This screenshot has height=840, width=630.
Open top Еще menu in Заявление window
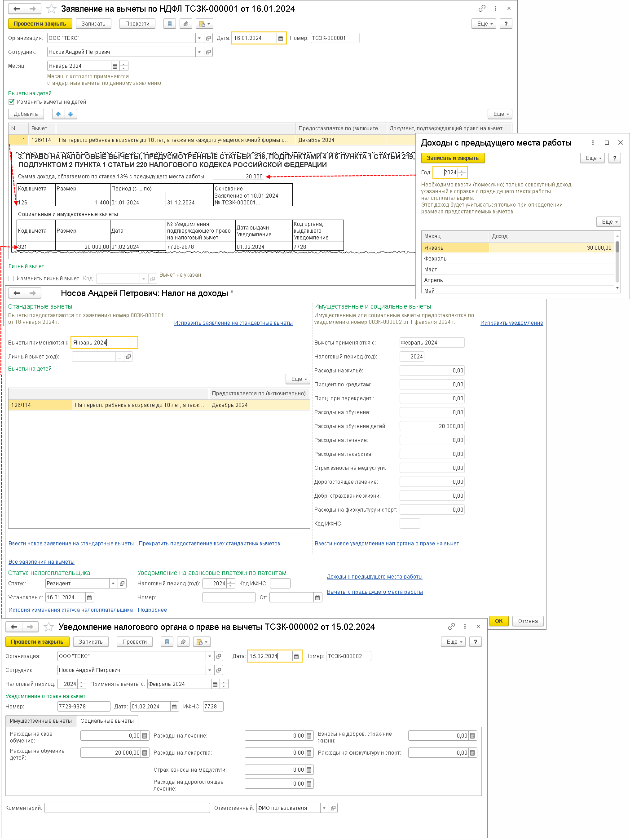click(x=484, y=24)
